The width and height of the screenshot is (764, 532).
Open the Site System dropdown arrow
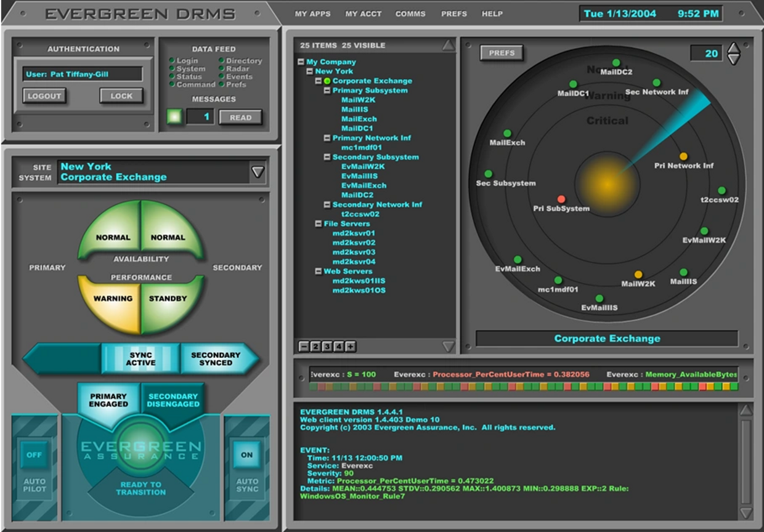258,172
